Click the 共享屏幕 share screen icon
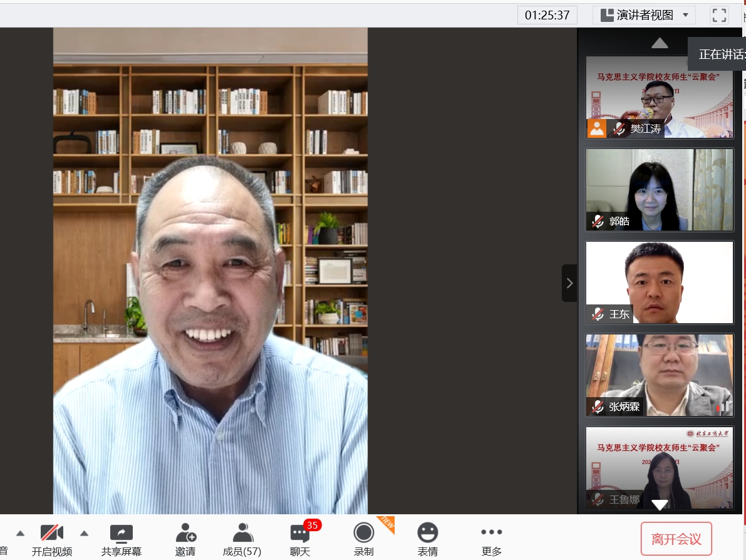The height and width of the screenshot is (560, 746). pyautogui.click(x=122, y=533)
